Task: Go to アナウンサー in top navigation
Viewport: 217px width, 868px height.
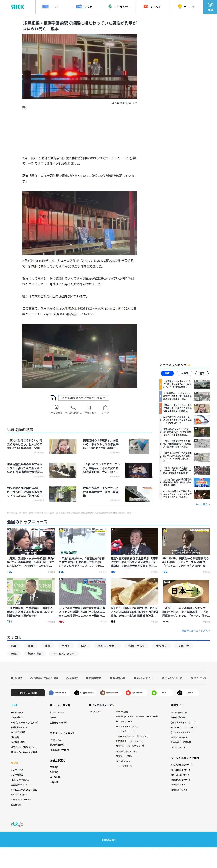Action: [x=119, y=7]
